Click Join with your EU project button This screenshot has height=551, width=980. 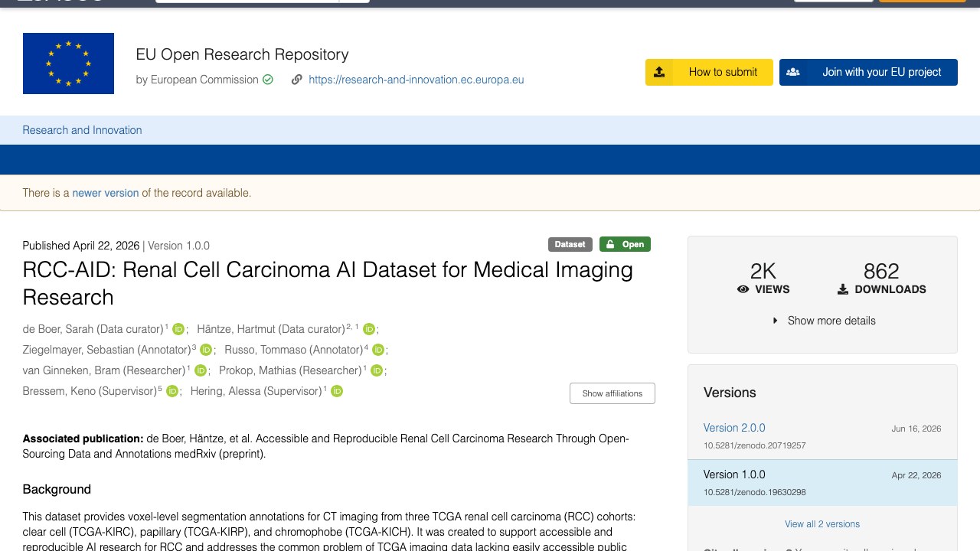click(x=868, y=72)
